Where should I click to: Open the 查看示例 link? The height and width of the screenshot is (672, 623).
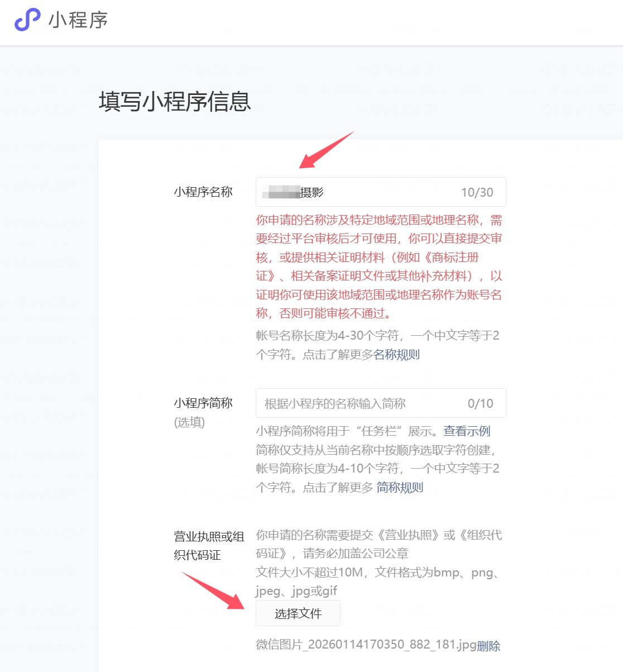coord(467,431)
